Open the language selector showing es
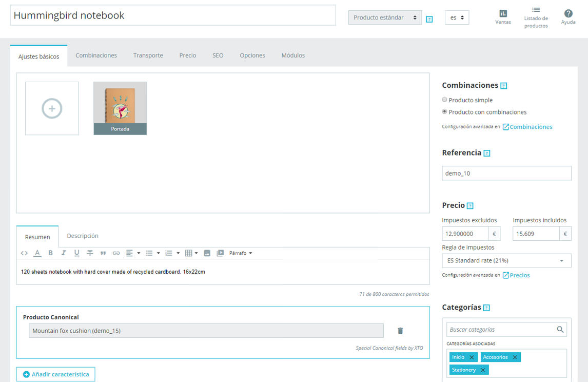Image resolution: width=588 pixels, height=382 pixels. pyautogui.click(x=457, y=17)
